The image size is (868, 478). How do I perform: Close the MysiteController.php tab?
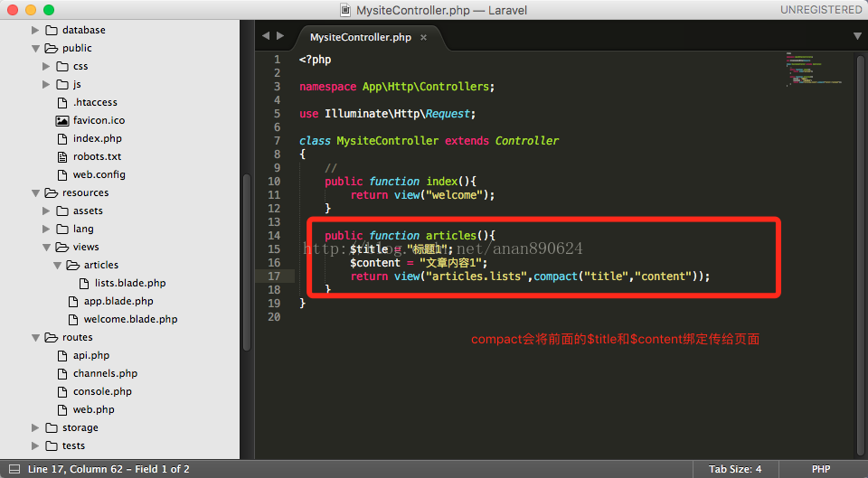423,38
